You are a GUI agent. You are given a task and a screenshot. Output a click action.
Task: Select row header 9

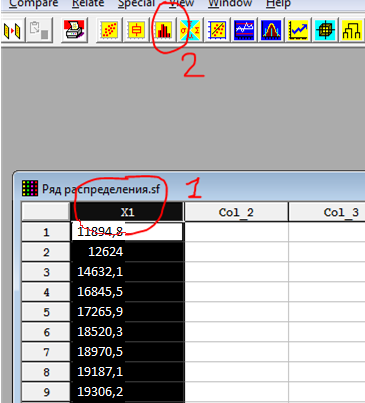click(x=46, y=392)
